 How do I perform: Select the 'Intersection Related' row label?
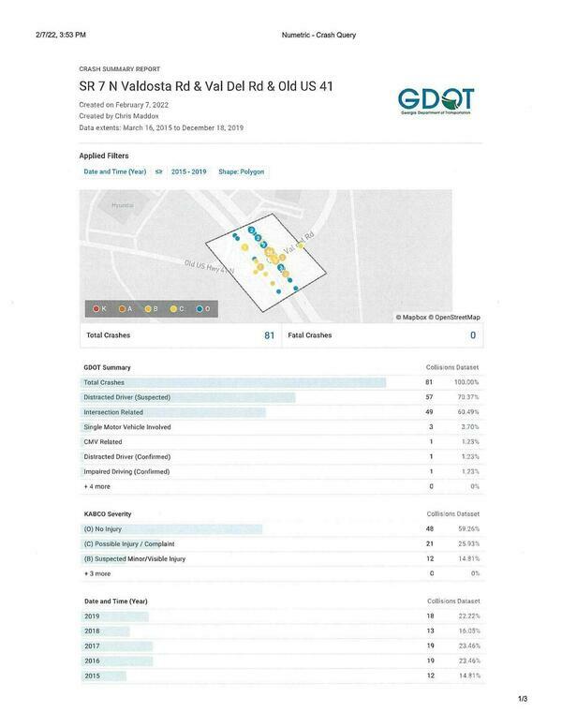tap(113, 412)
